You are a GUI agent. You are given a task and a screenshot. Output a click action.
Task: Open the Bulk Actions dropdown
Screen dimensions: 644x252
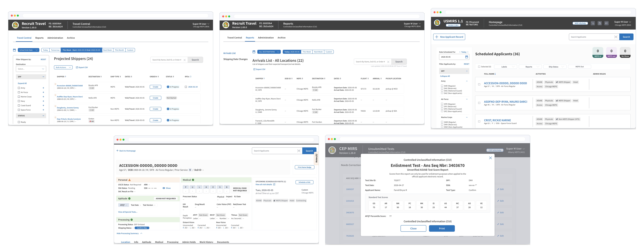(63, 67)
